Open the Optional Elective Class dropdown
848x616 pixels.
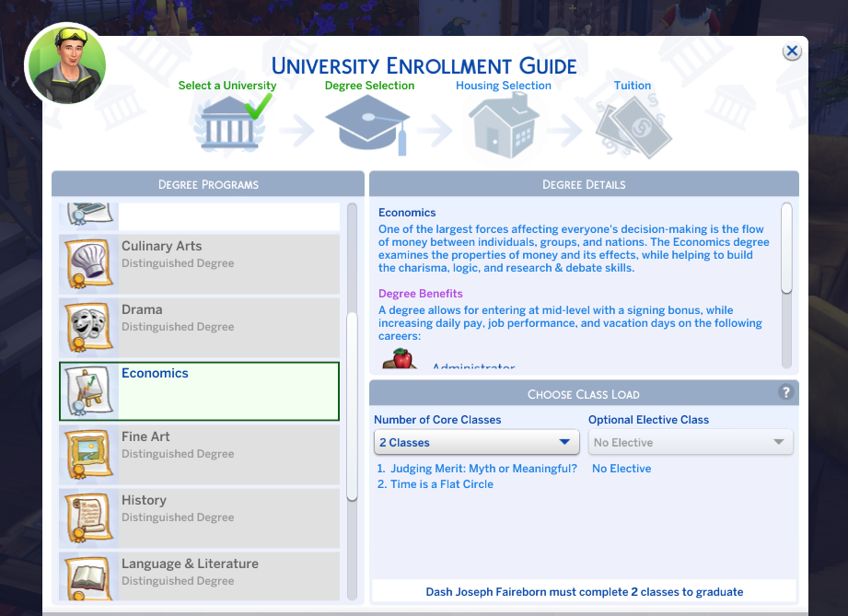click(691, 442)
